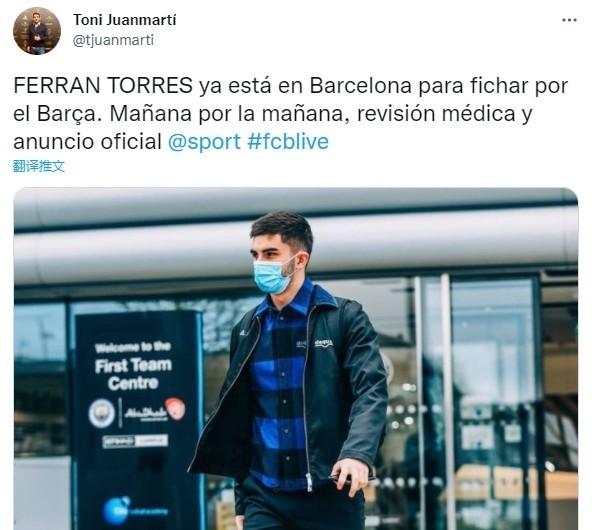Click the Toni Juanmartí display name

pos(124,20)
